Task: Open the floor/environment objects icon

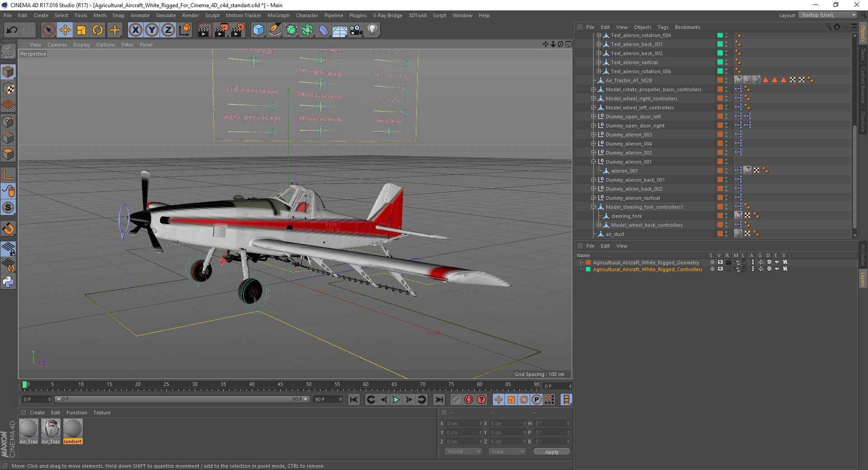Action: (x=340, y=30)
